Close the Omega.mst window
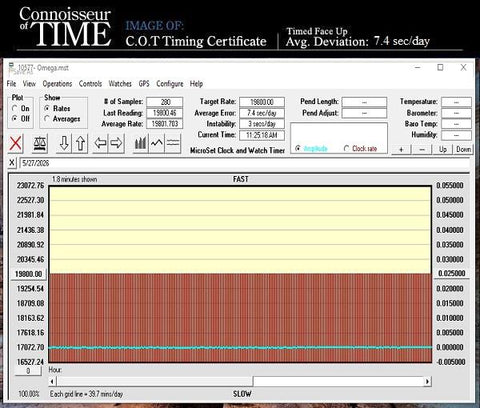This screenshot has width=480, height=408. (463, 68)
